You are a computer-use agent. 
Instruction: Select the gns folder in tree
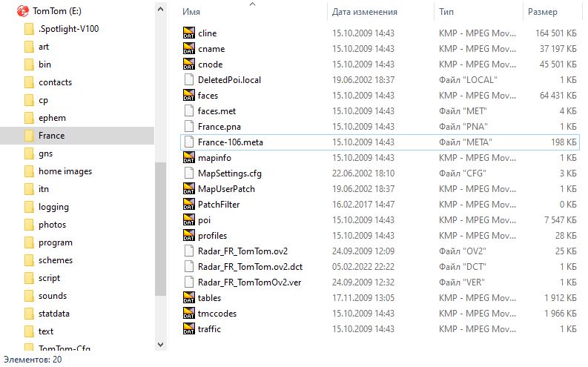click(x=45, y=153)
